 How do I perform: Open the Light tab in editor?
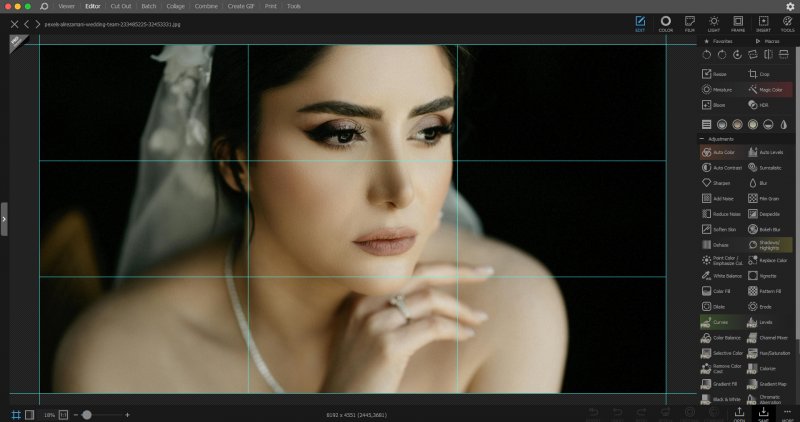tap(714, 23)
